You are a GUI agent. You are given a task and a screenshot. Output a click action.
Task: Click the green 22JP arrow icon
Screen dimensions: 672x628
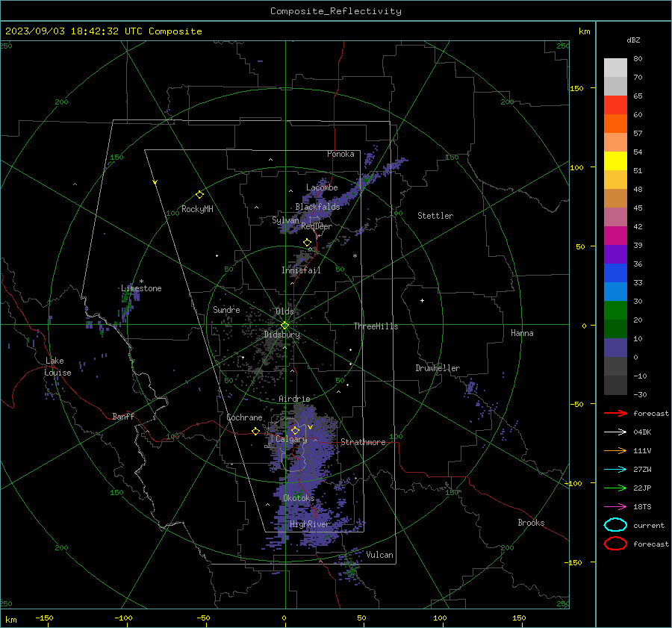615,488
